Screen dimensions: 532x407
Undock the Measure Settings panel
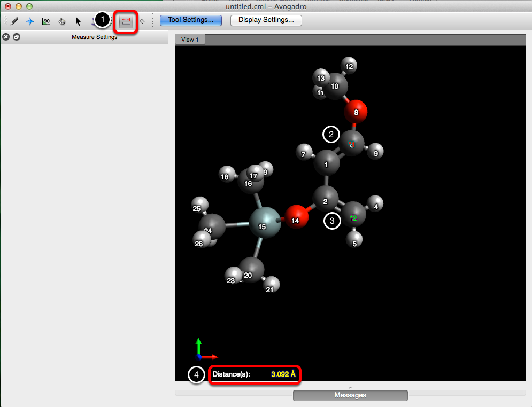tap(17, 37)
